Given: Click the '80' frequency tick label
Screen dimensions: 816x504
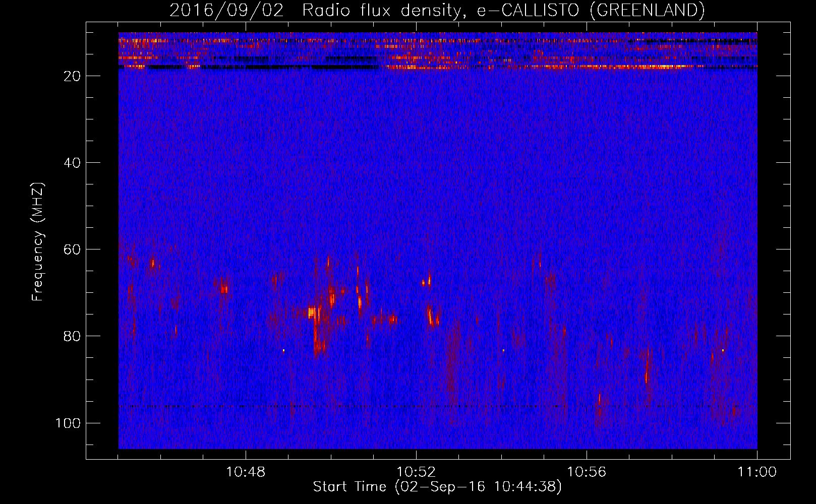Looking at the screenshot, I should 73,336.
